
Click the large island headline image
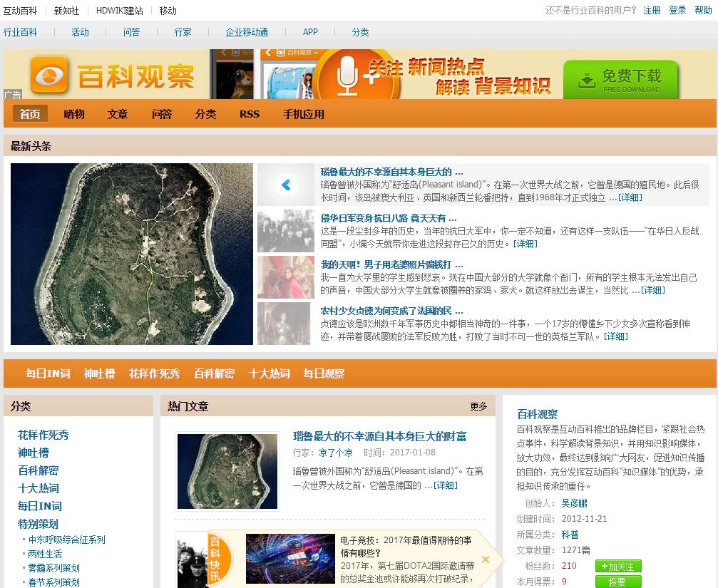click(132, 254)
